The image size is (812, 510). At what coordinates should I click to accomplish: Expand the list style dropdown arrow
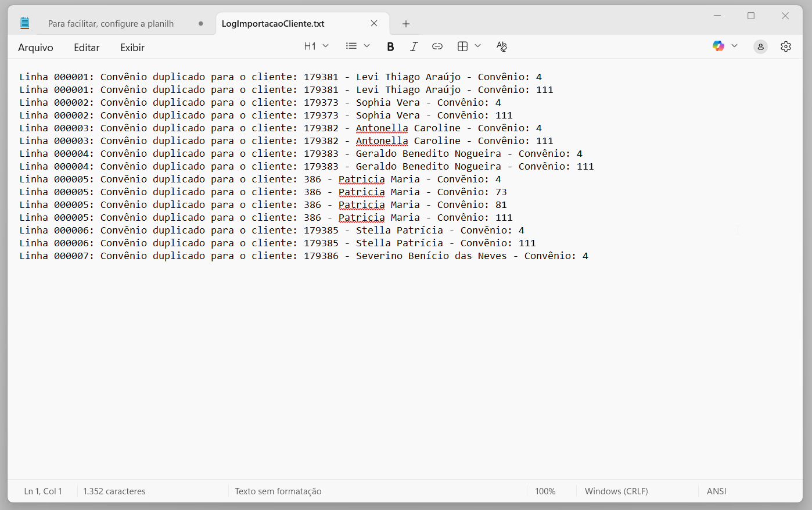pos(367,46)
